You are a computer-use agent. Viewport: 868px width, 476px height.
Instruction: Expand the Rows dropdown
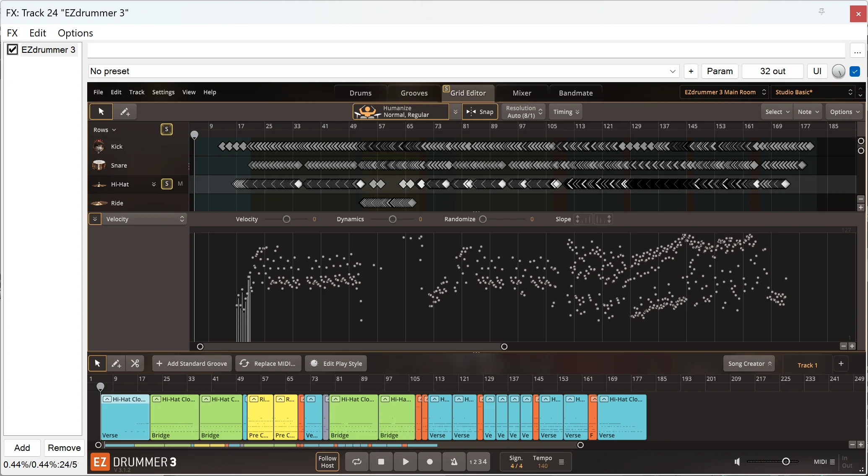coord(104,130)
